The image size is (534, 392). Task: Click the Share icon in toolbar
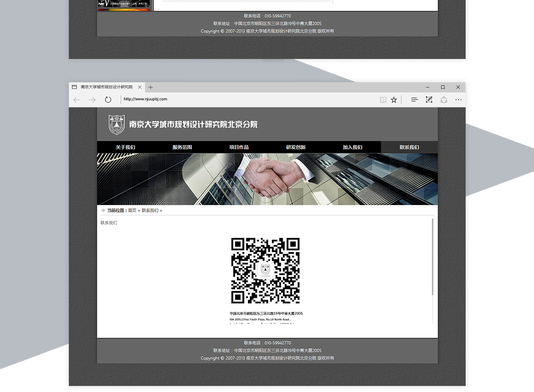444,100
